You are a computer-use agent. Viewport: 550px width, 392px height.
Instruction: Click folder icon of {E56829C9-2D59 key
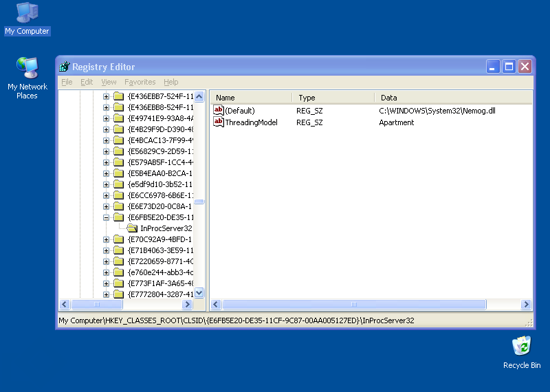tap(119, 151)
